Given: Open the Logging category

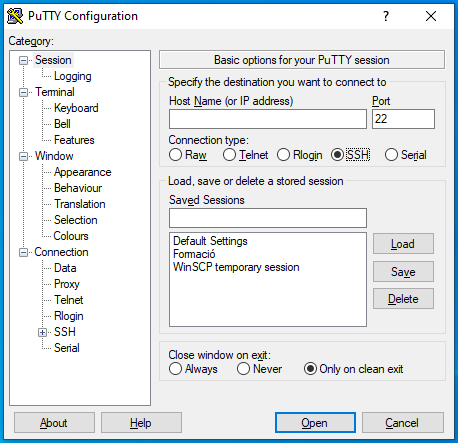Looking at the screenshot, I should click(x=73, y=76).
